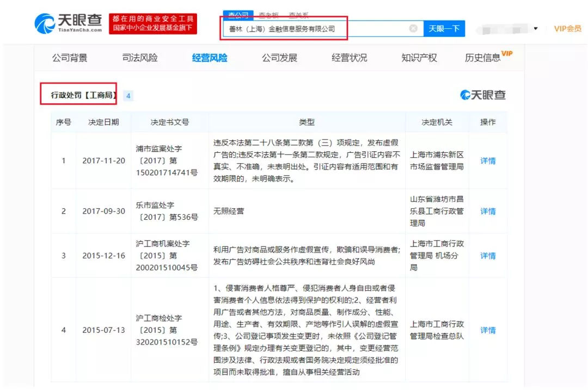Viewport: 588px width, 390px height.
Task: Open 详情 for the 2017-11-20 penalty
Action: [488, 160]
